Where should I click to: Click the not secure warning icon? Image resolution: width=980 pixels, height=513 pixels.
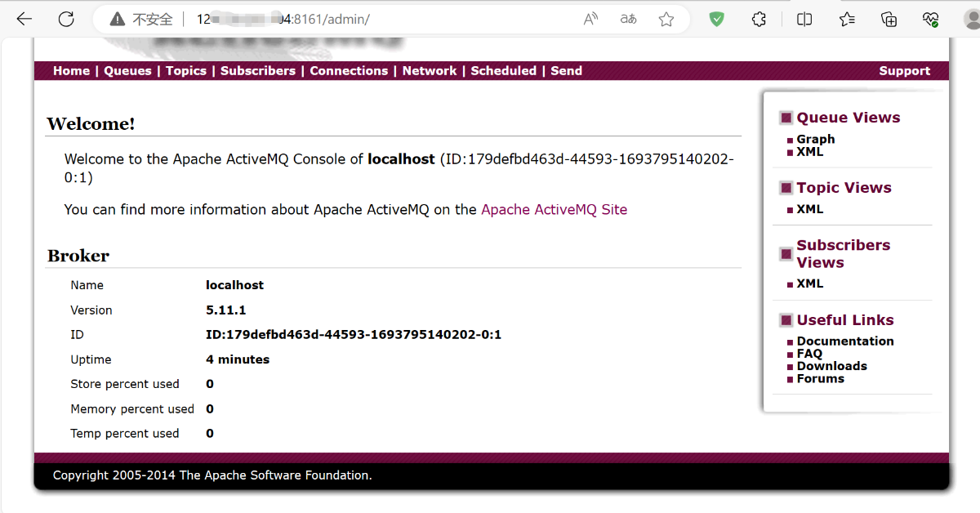(118, 19)
